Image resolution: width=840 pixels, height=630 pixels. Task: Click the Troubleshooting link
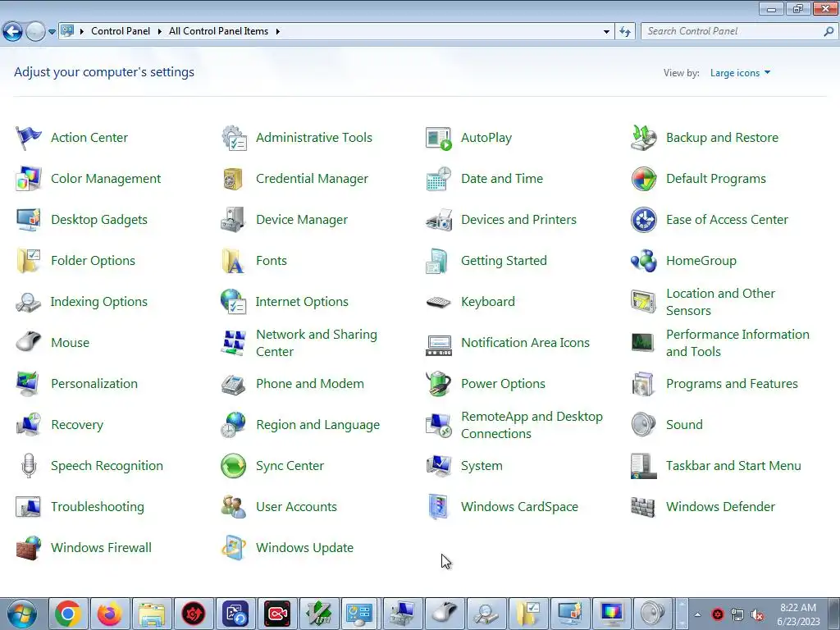pyautogui.click(x=98, y=507)
